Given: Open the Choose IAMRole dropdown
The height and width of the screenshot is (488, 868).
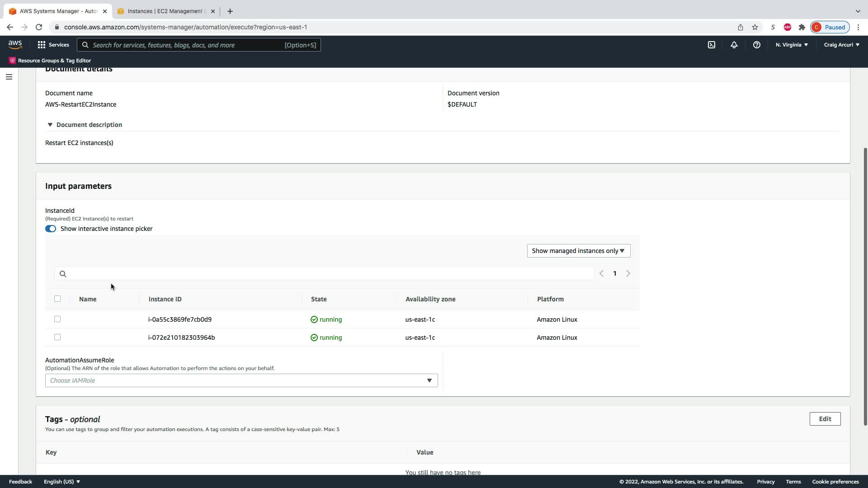Looking at the screenshot, I should 241,380.
